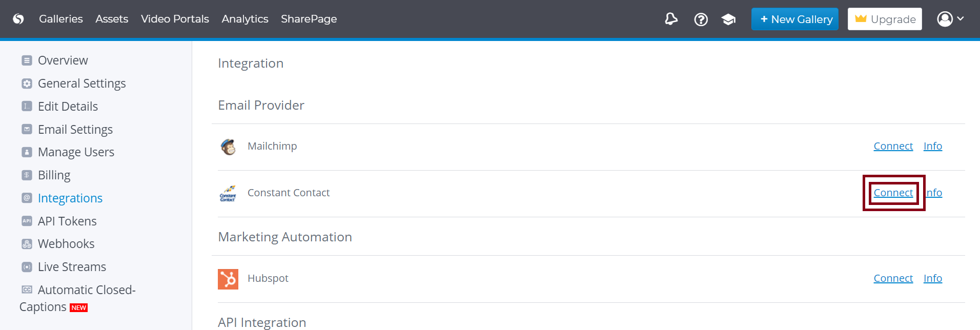Connect the Constant Contact integration
This screenshot has height=330, width=980.
click(x=893, y=193)
